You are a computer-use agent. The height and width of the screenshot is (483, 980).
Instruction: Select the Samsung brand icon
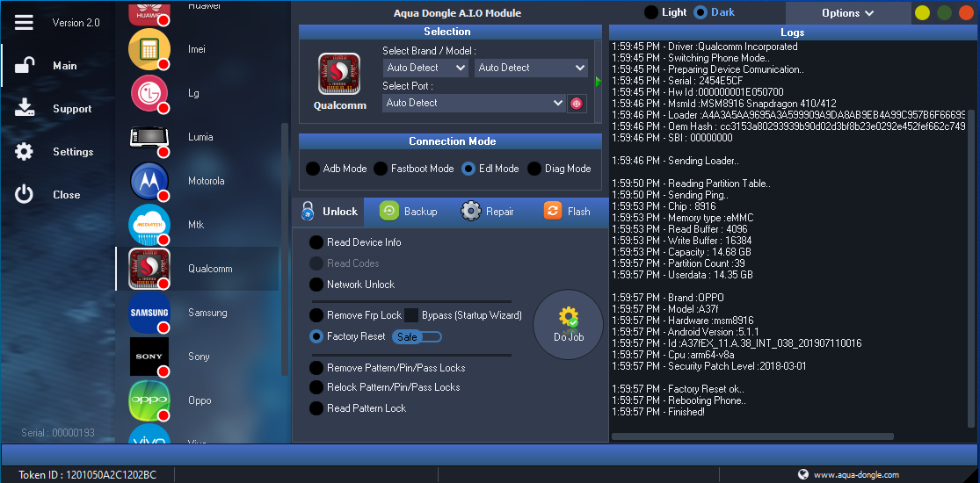149,313
